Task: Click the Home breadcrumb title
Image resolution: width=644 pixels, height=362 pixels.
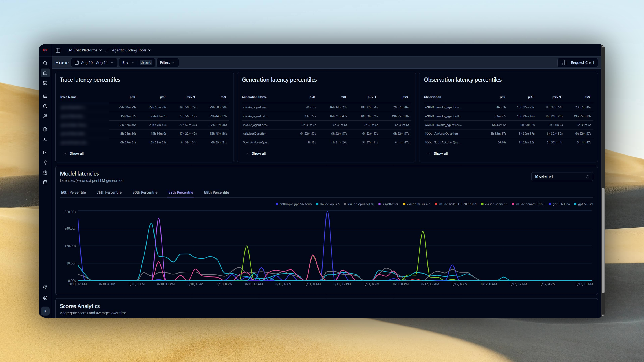Action: pyautogui.click(x=62, y=62)
